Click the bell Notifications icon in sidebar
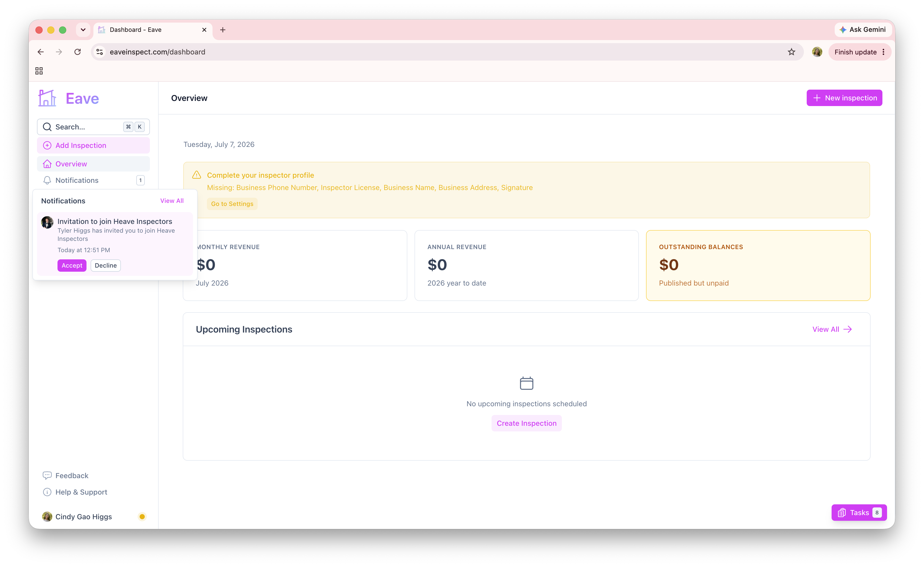This screenshot has height=567, width=924. (x=47, y=181)
